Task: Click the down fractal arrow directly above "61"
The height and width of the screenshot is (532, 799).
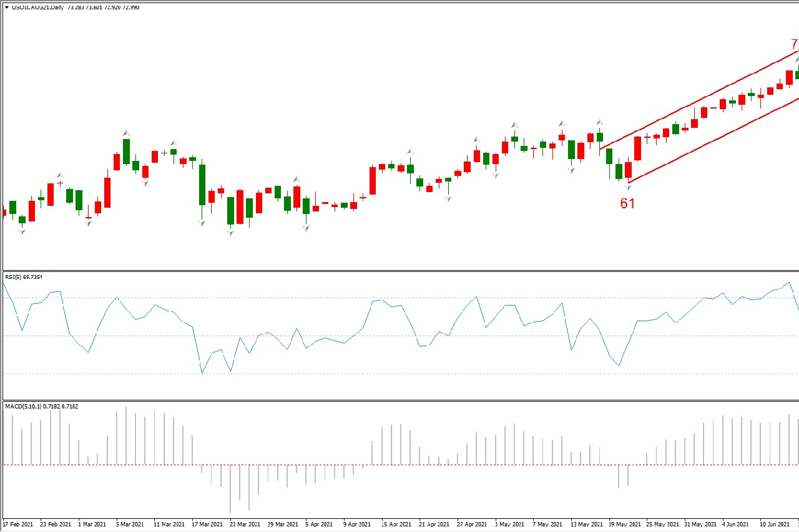Action: pyautogui.click(x=629, y=187)
